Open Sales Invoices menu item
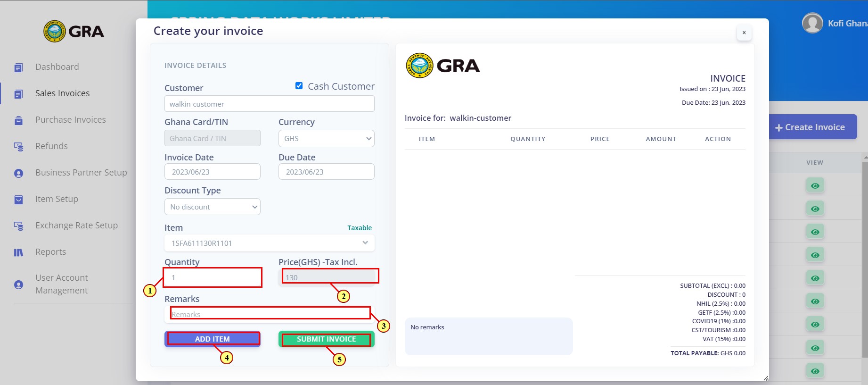The image size is (868, 385). coord(62,93)
